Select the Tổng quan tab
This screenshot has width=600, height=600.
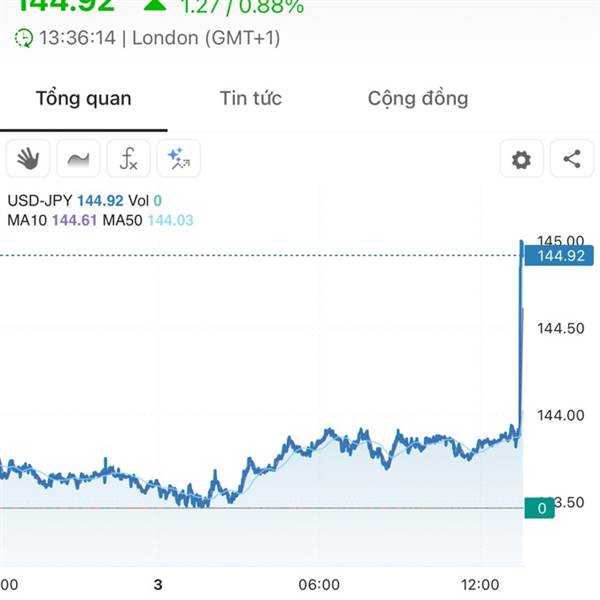coord(84,99)
